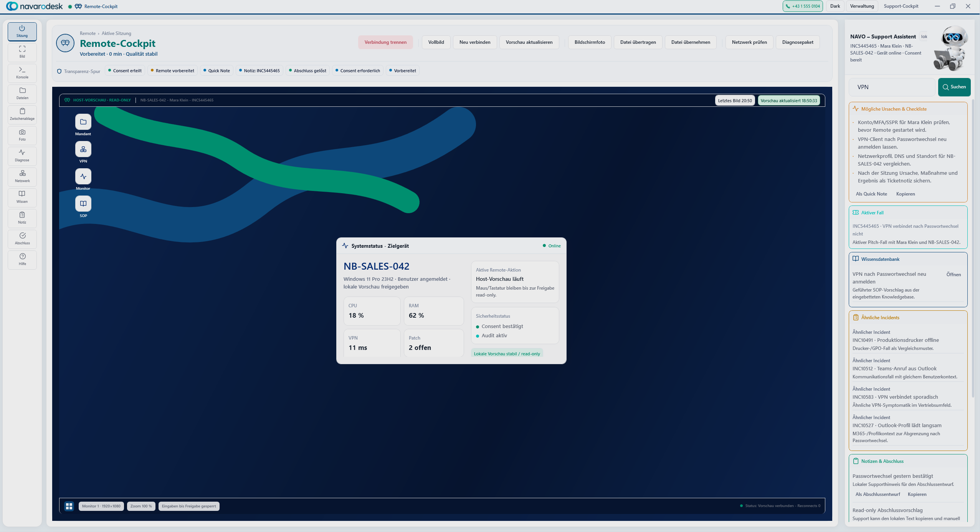This screenshot has width=980, height=532.
Task: Click the Netzwerk prüfen button
Action: 749,42
